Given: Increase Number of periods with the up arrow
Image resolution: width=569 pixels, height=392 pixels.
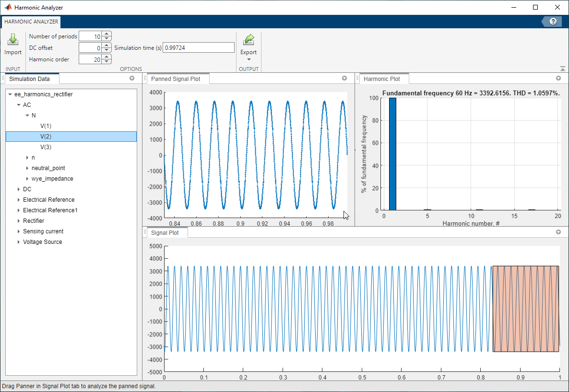Looking at the screenshot, I should [x=107, y=34].
